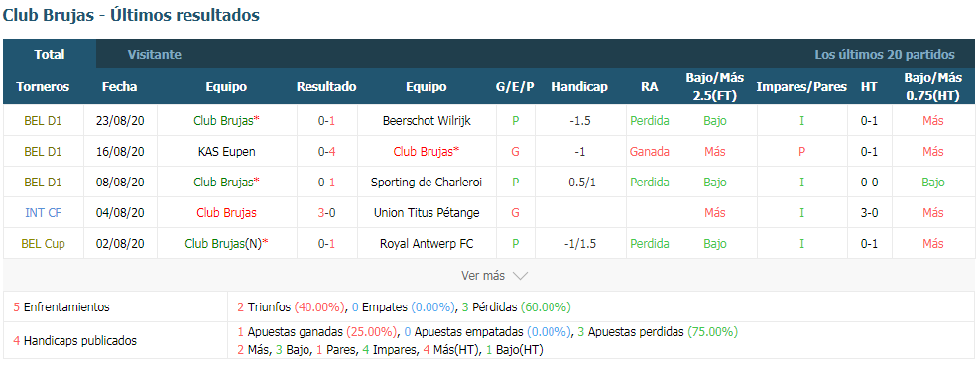Click Club Brujas in the 23/08/20 row
The height and width of the screenshot is (366, 980).
tap(226, 121)
